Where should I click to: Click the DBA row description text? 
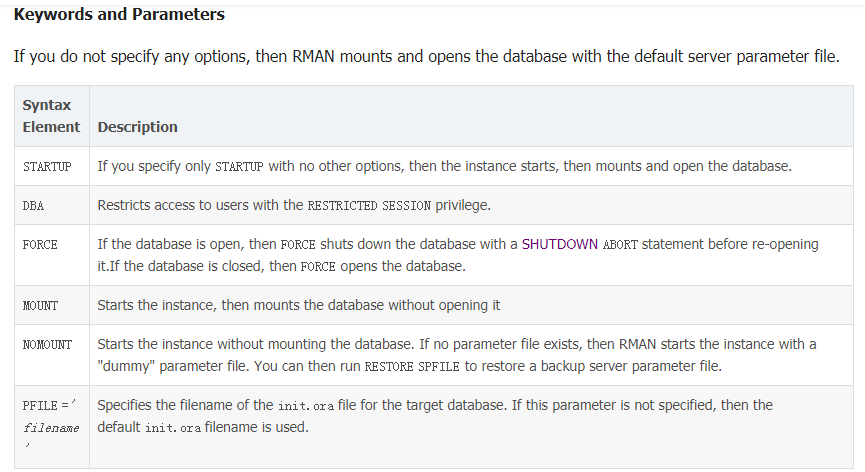292,205
